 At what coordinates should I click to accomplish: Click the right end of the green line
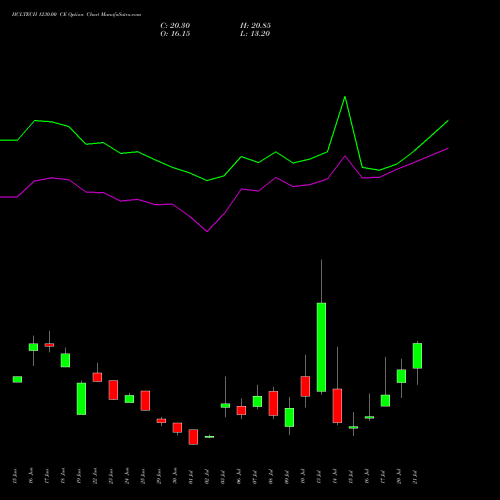pos(448,120)
